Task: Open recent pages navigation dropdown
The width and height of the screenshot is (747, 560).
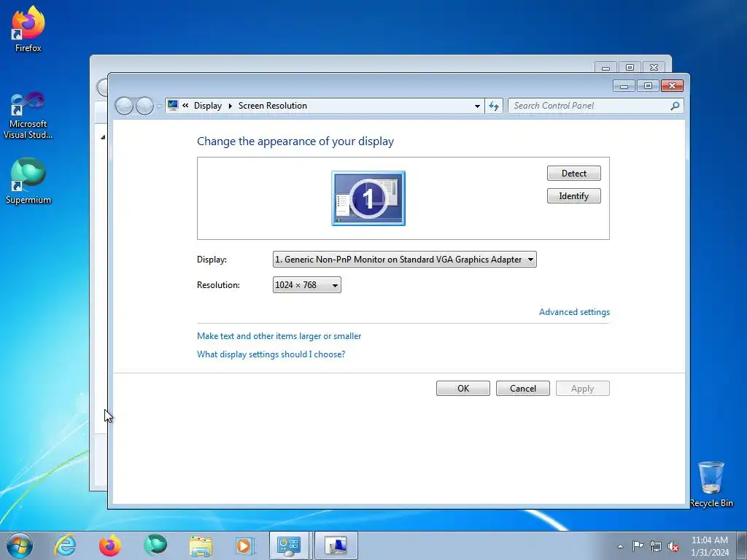Action: [x=160, y=106]
